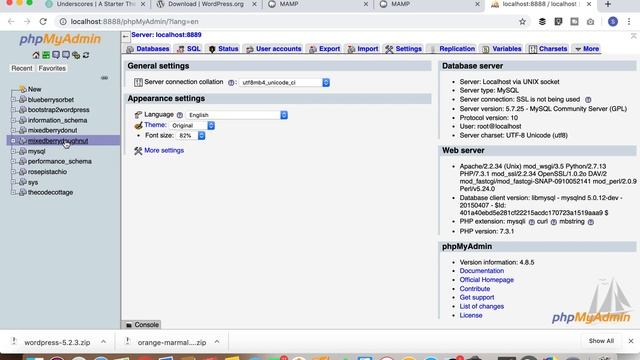
Task: Click the Get support link
Action: (x=477, y=298)
